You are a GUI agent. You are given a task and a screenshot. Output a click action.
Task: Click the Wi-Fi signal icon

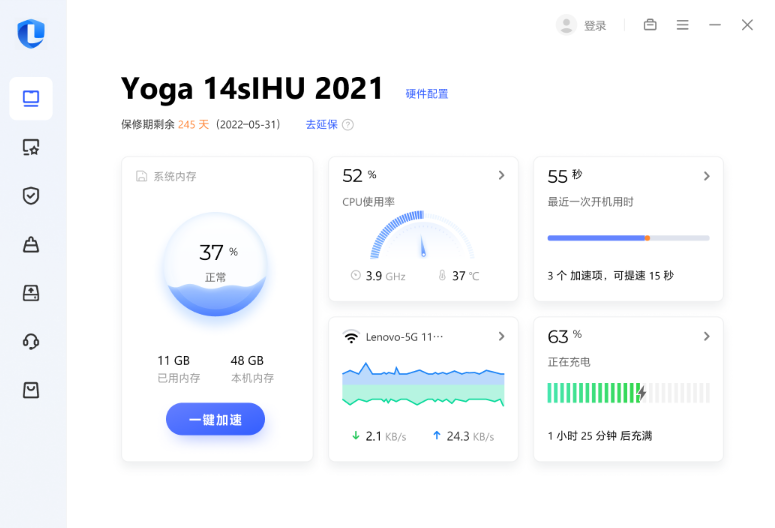click(x=351, y=337)
